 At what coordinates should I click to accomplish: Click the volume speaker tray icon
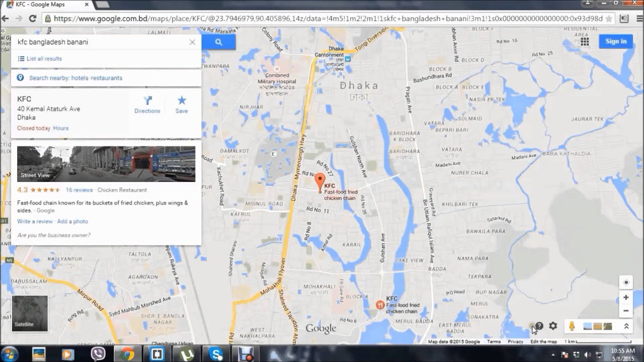pyautogui.click(x=587, y=354)
